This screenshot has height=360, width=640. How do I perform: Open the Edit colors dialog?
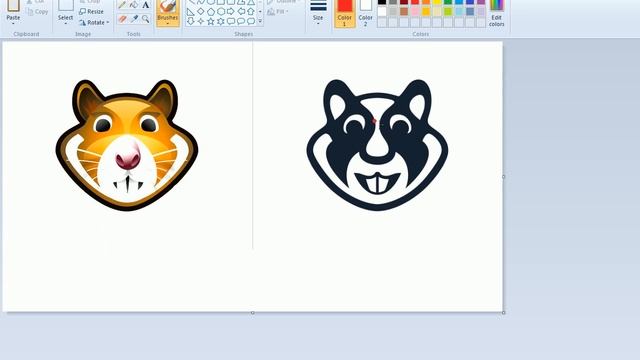[496, 13]
